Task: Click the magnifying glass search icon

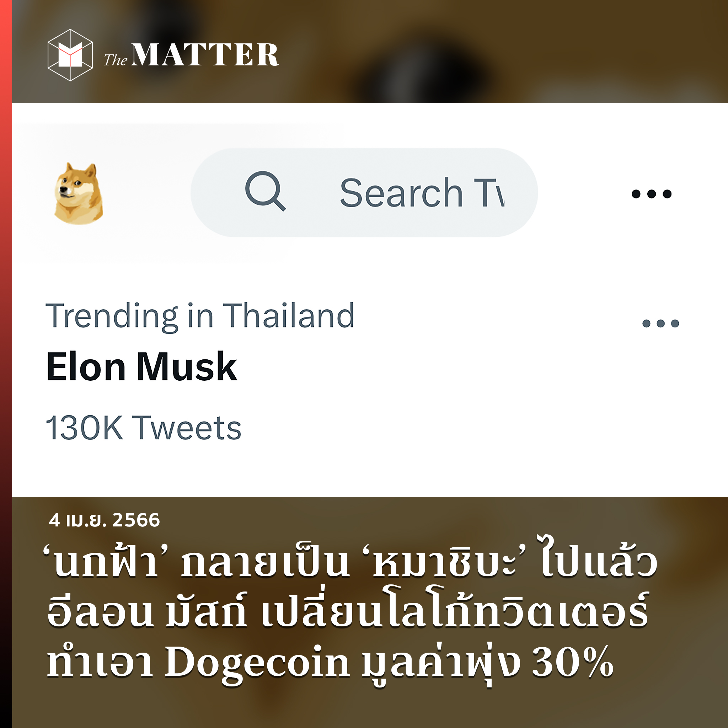Action: click(x=265, y=192)
